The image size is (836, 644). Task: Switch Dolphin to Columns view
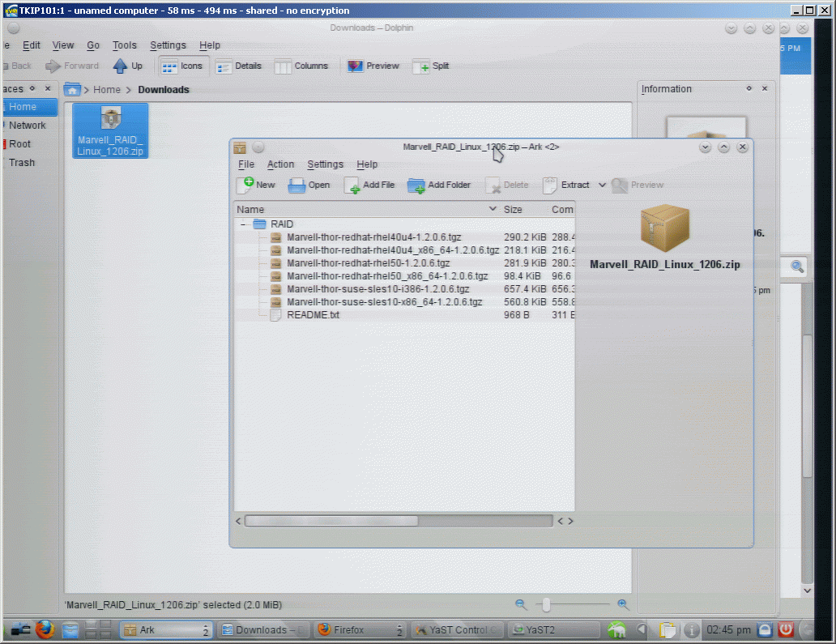tap(301, 66)
